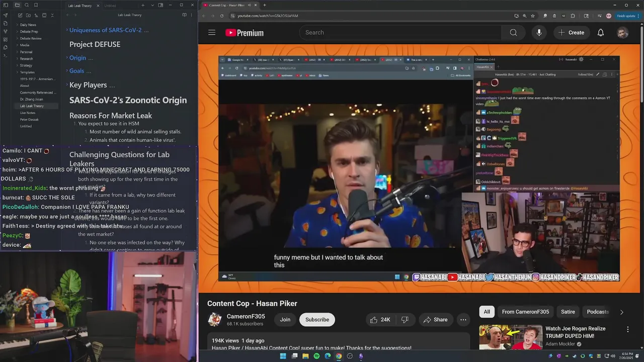
Task: Switch Obsidian note to reading view
Action: [185, 15]
